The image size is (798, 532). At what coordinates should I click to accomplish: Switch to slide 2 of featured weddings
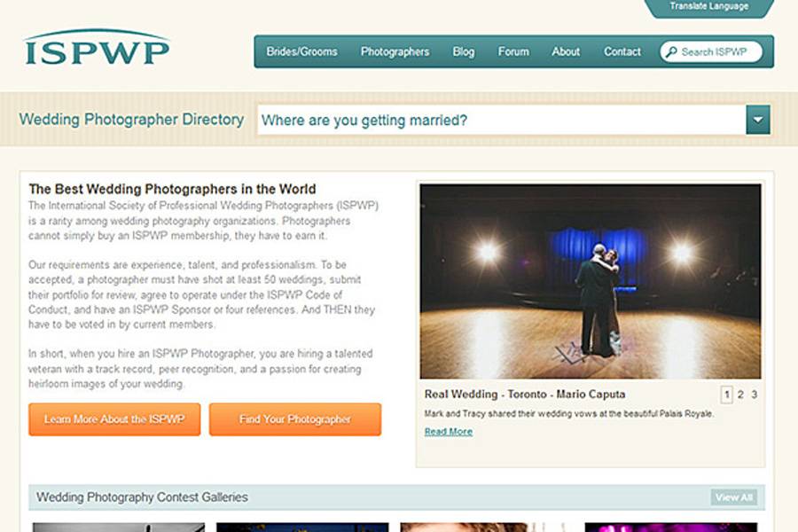tap(740, 395)
